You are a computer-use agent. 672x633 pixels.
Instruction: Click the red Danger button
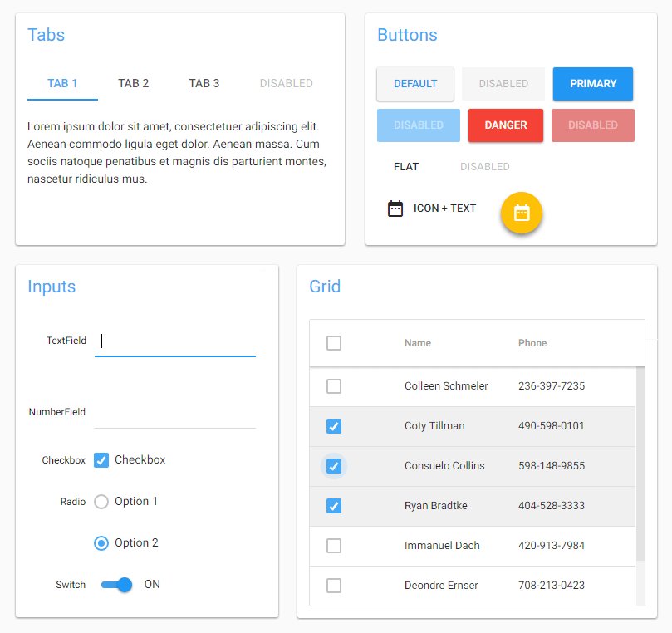506,125
